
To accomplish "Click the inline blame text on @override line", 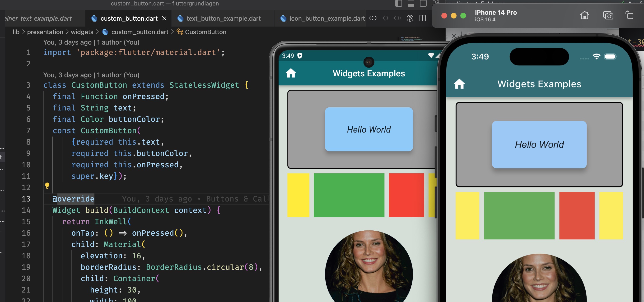I will tap(195, 199).
